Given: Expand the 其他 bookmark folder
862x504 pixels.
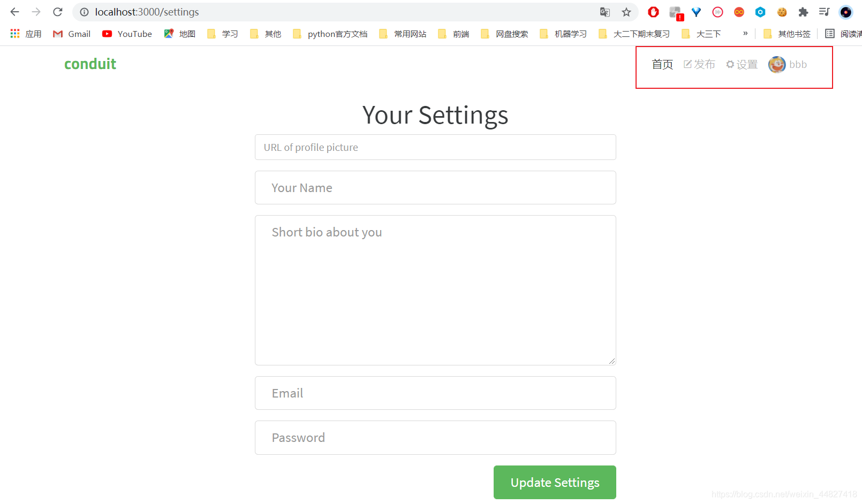Looking at the screenshot, I should click(x=266, y=34).
